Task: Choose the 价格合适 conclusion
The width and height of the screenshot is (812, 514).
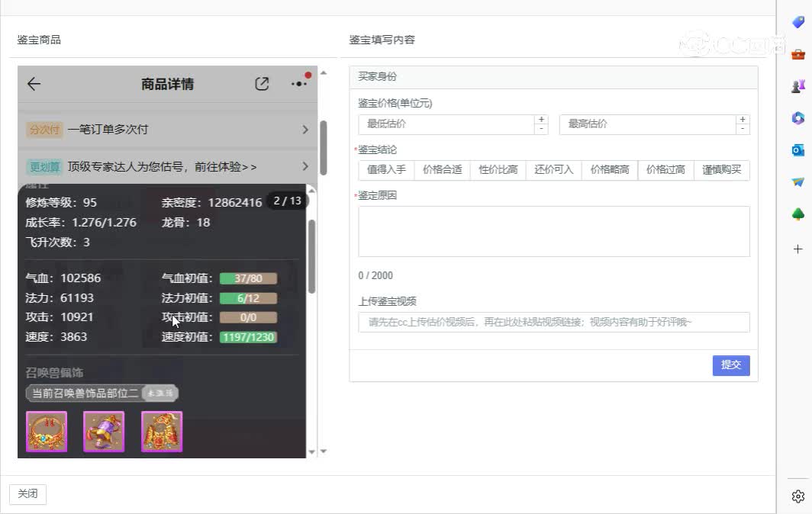Action: tap(443, 170)
